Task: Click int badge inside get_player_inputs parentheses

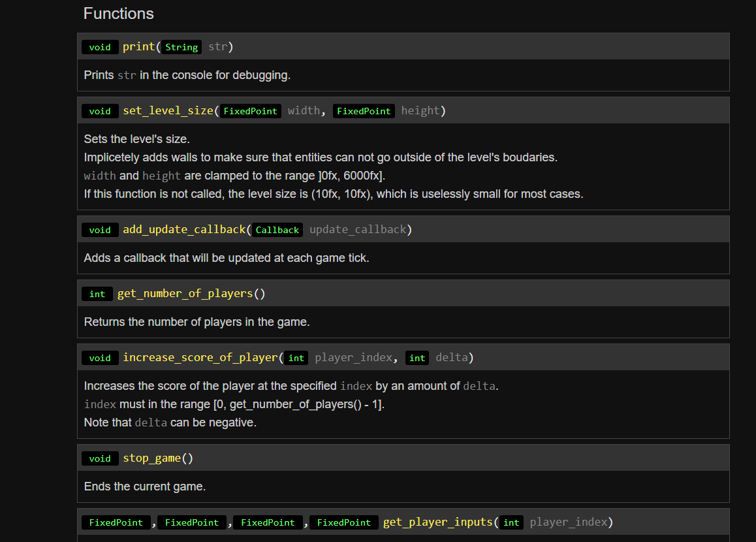Action: click(511, 522)
